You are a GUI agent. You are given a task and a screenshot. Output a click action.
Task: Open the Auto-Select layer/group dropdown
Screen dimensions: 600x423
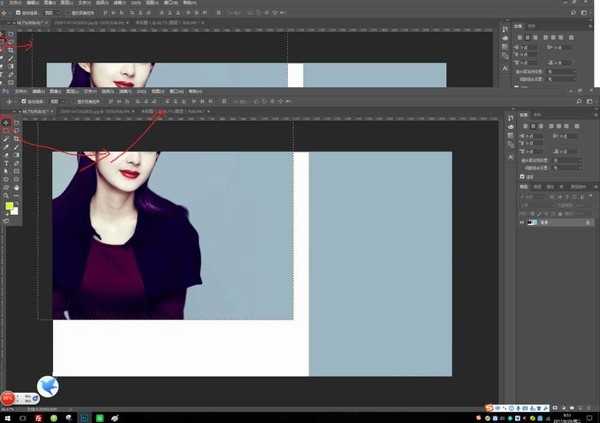click(x=55, y=102)
